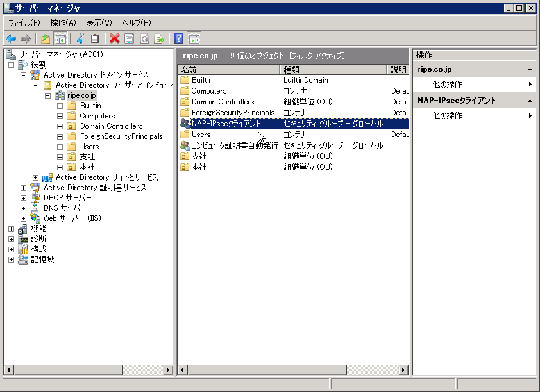
Task: Select ForeignSecurityPrincipals in the tree
Action: click(x=122, y=136)
